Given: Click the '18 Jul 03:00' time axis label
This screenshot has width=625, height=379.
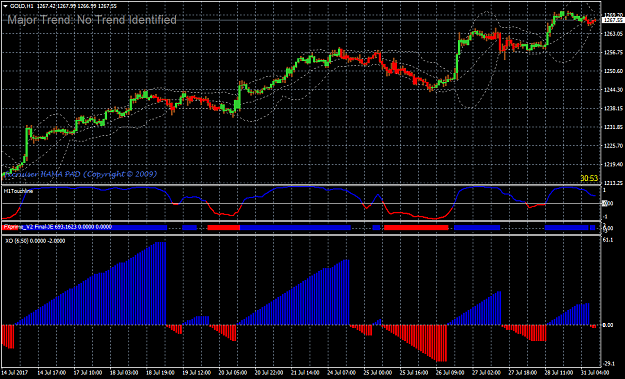Looking at the screenshot, I should [124, 373].
